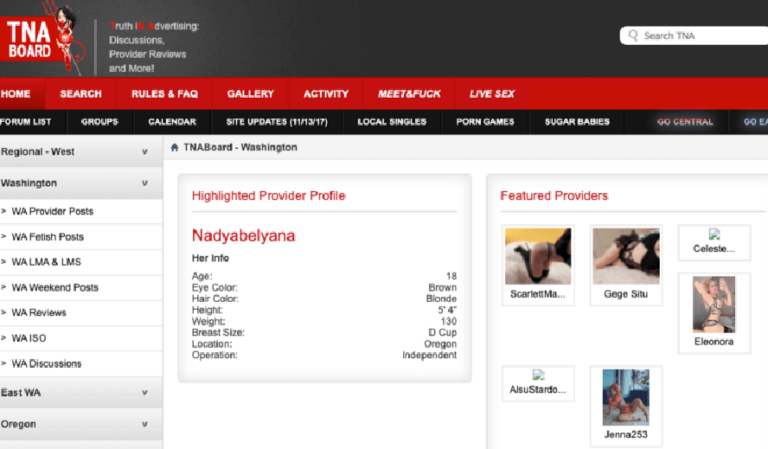The width and height of the screenshot is (768, 449).
Task: Click the WA Provider Posts link
Action: [52, 211]
